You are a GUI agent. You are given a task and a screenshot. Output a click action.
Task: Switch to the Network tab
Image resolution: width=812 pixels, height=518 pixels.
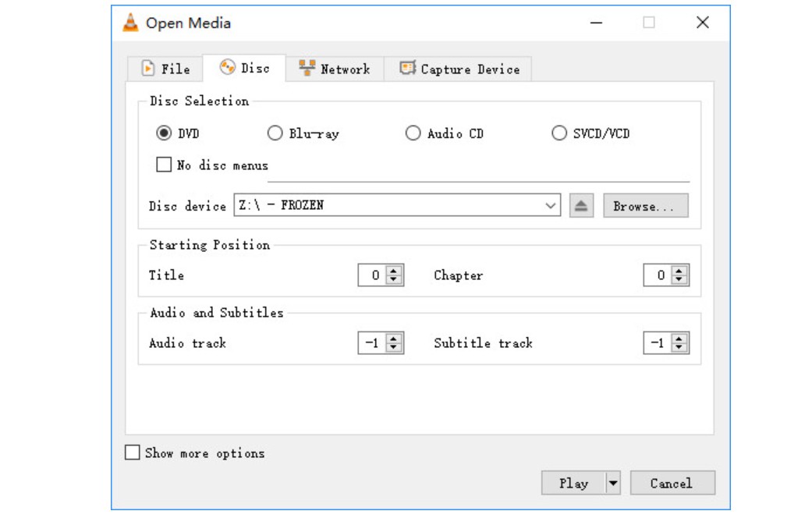(335, 69)
